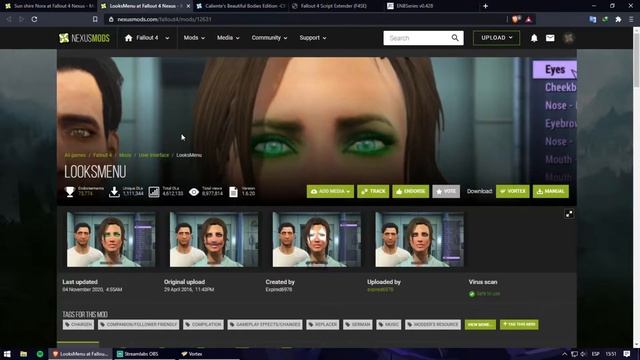Click the Unique DLs download icon
The width and height of the screenshot is (640, 360).
point(114,192)
